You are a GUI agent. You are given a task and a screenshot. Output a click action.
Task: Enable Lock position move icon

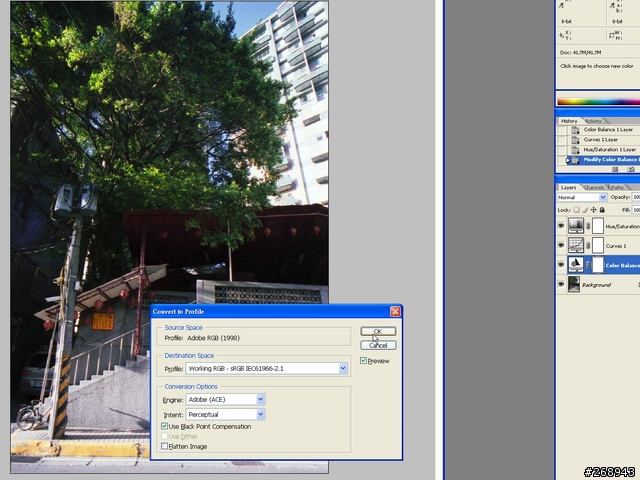click(593, 210)
